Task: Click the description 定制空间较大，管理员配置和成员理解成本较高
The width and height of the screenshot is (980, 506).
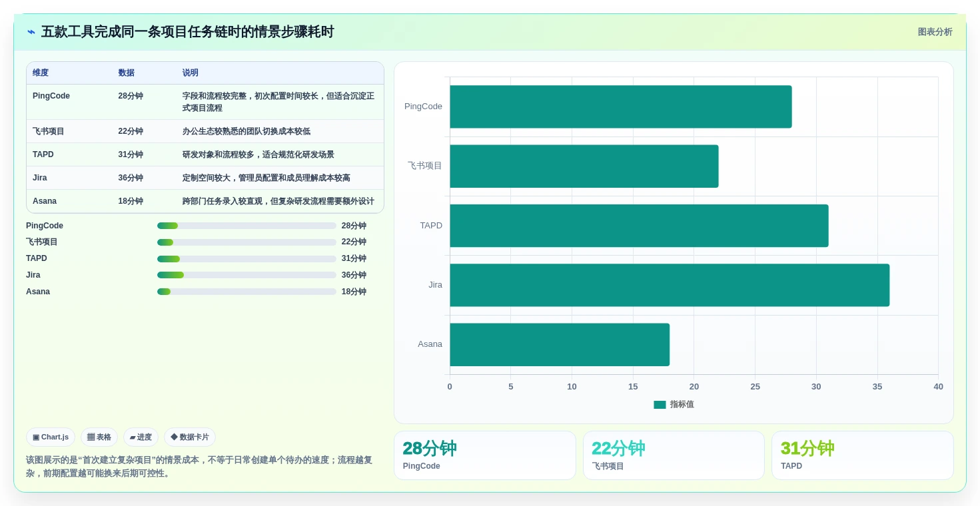Action: [x=266, y=178]
